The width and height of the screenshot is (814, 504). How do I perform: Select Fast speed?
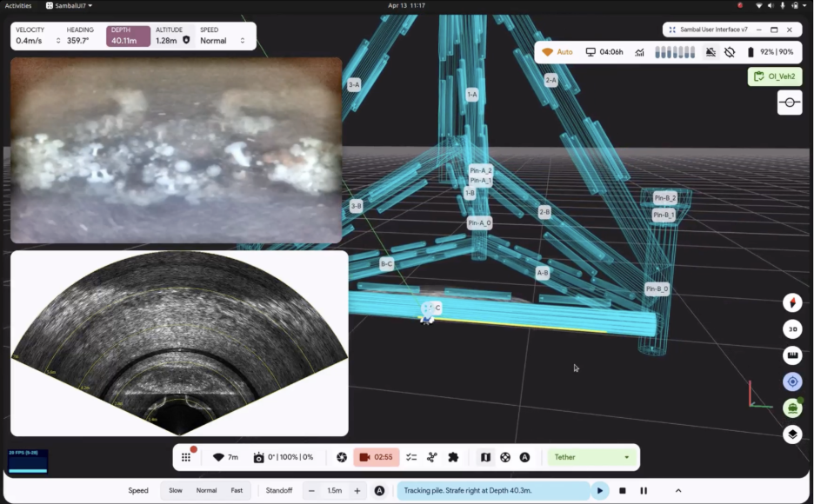click(237, 490)
